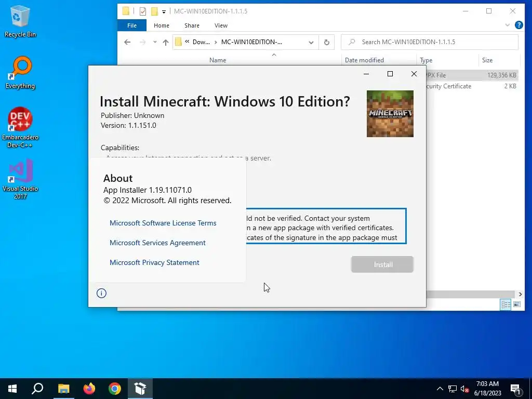
Task: Click the Minecraft app logo image
Action: click(x=390, y=114)
